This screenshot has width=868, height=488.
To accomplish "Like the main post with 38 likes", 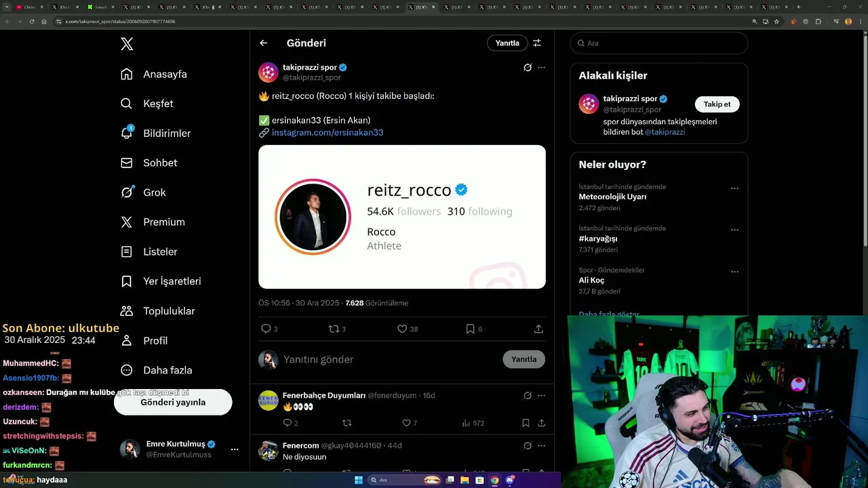I will pos(402,329).
